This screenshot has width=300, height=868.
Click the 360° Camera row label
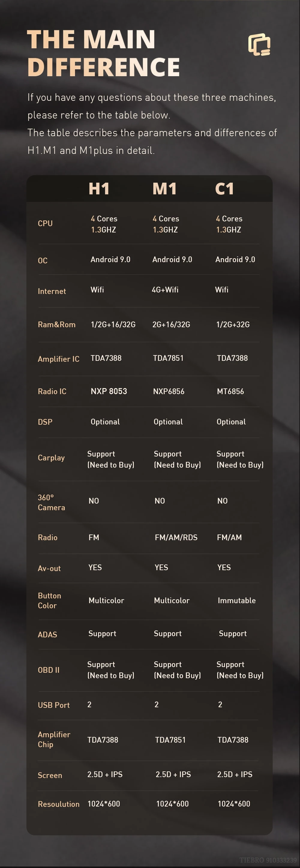coord(51,502)
